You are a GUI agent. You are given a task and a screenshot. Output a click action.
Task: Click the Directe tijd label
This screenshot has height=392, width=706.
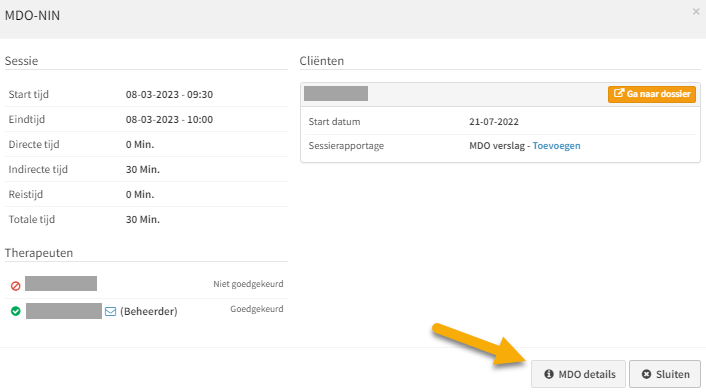click(x=34, y=144)
